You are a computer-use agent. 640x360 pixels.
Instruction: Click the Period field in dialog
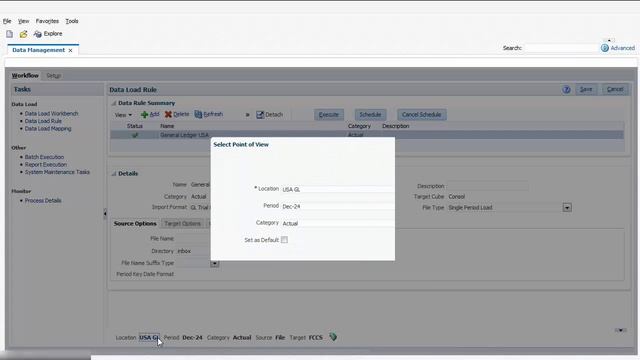coord(338,207)
